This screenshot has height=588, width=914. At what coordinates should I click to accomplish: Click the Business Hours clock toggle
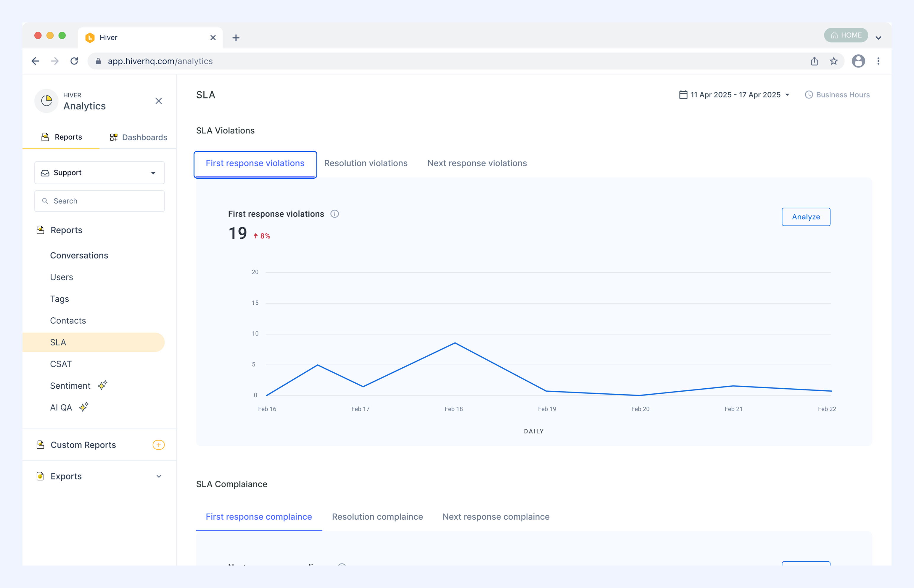pos(837,95)
